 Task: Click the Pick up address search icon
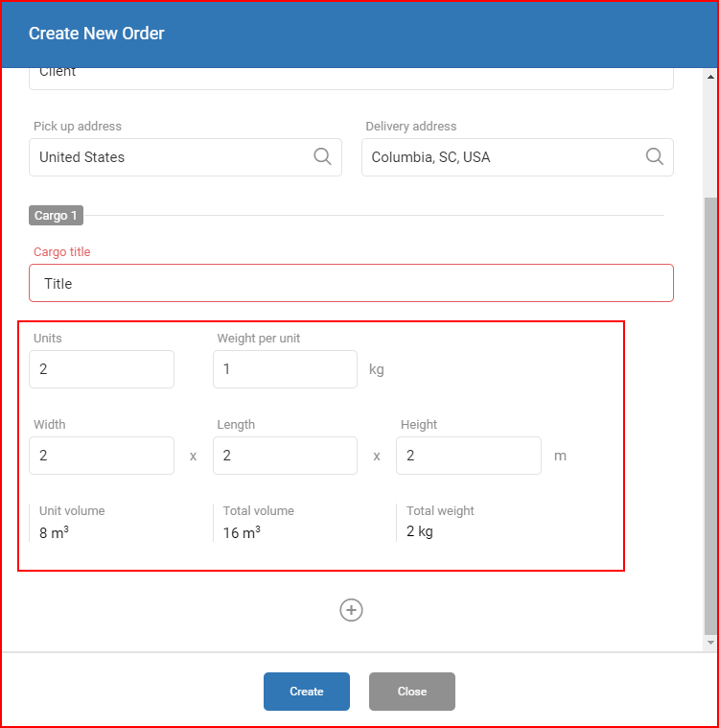pos(322,156)
